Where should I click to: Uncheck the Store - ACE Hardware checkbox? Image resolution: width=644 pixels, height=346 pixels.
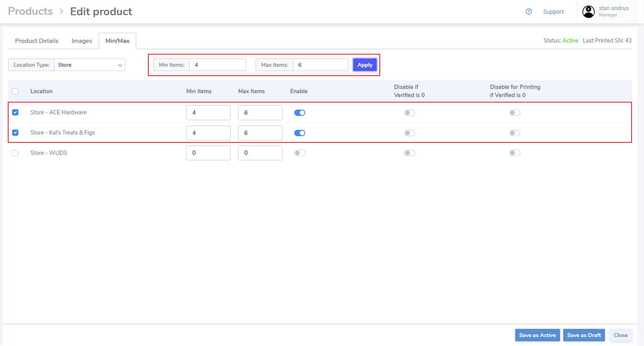pos(15,112)
